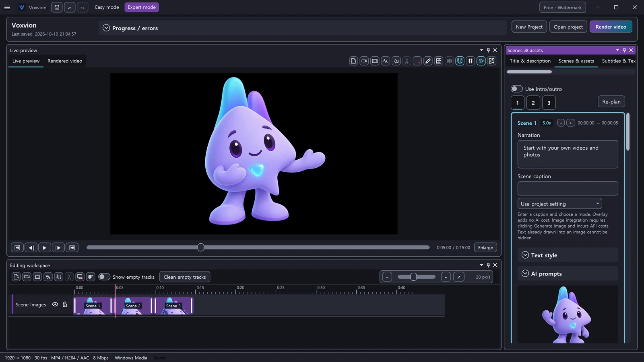The image size is (644, 362).
Task: Click the pencil edit icon in preview toolbar
Action: tap(428, 61)
